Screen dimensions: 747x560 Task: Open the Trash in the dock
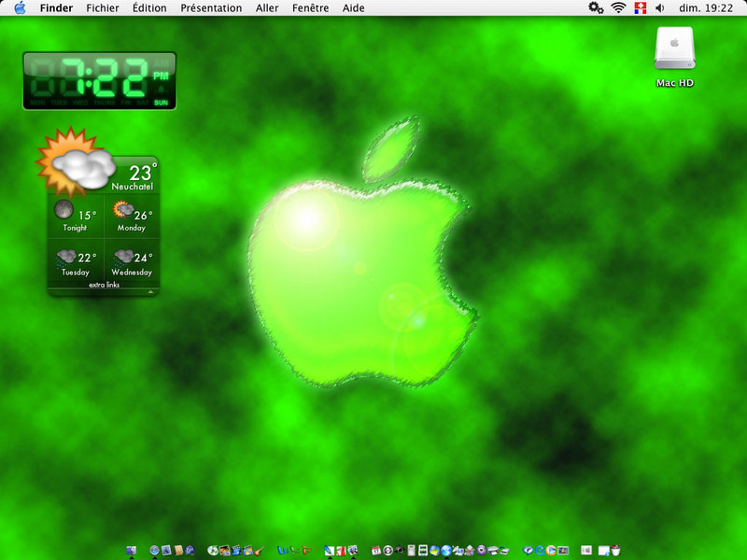tap(616, 551)
